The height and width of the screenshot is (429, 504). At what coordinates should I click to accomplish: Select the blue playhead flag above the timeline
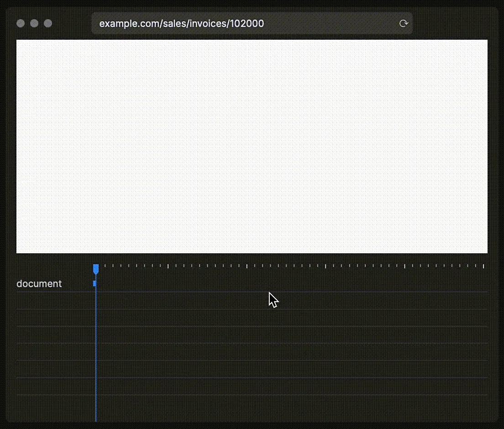pyautogui.click(x=95, y=269)
